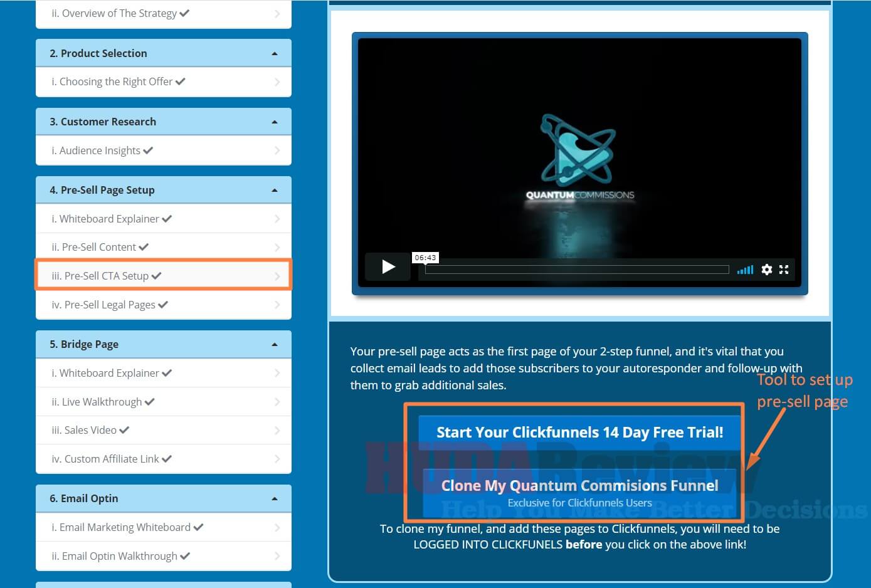
Task: Open the Live Walkthrough lesson
Action: pyautogui.click(x=164, y=402)
